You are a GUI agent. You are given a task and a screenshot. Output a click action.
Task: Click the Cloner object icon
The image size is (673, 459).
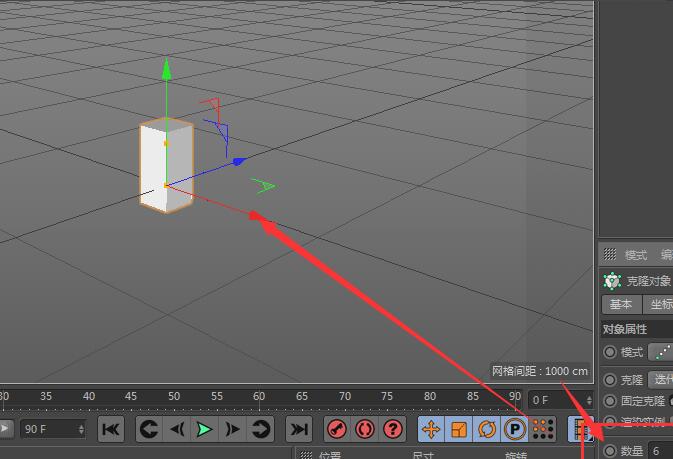pyautogui.click(x=612, y=281)
